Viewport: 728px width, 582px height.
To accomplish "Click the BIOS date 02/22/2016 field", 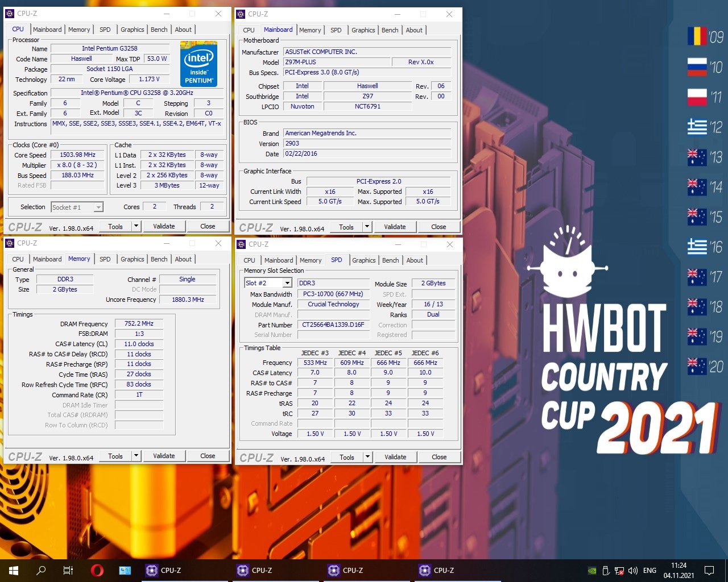I will [x=367, y=153].
